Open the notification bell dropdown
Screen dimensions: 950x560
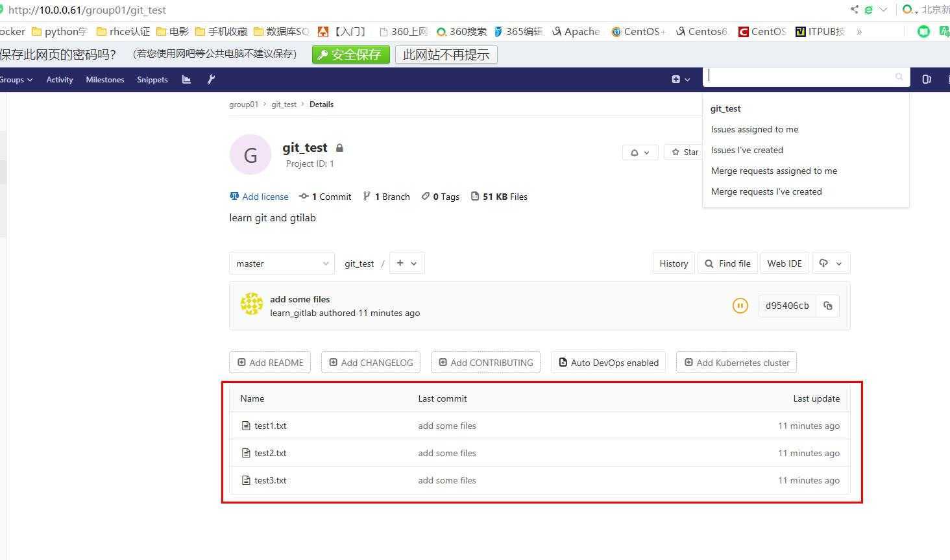(640, 152)
